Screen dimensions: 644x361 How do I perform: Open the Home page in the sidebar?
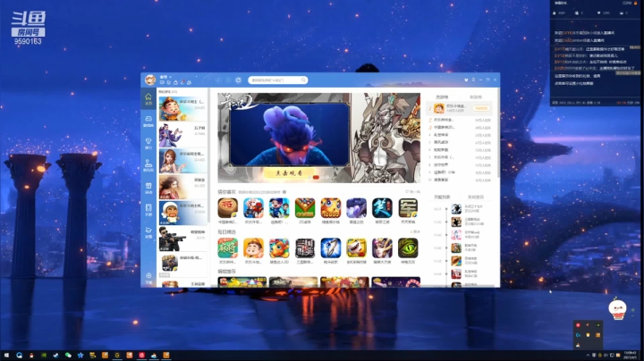click(148, 99)
